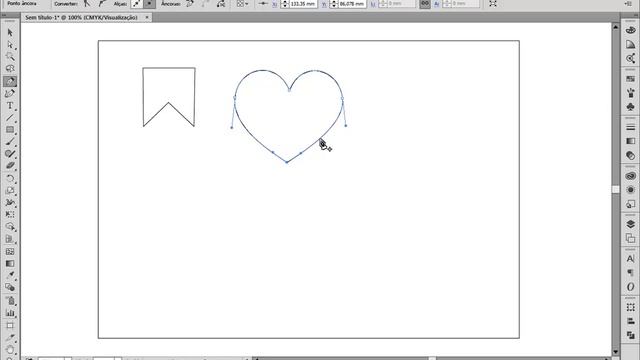Screen dimensions: 640x360
Task: Open the Pathfinder panel icon
Action: pyautogui.click(x=631, y=335)
